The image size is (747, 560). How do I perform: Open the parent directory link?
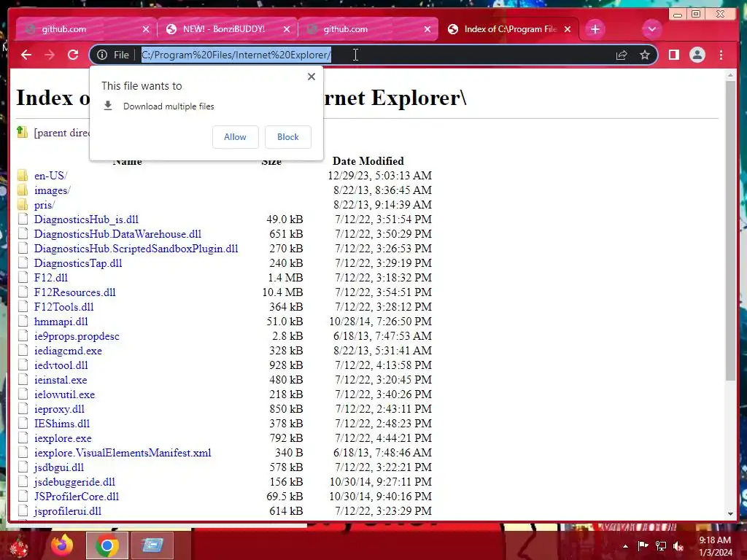pyautogui.click(x=61, y=133)
